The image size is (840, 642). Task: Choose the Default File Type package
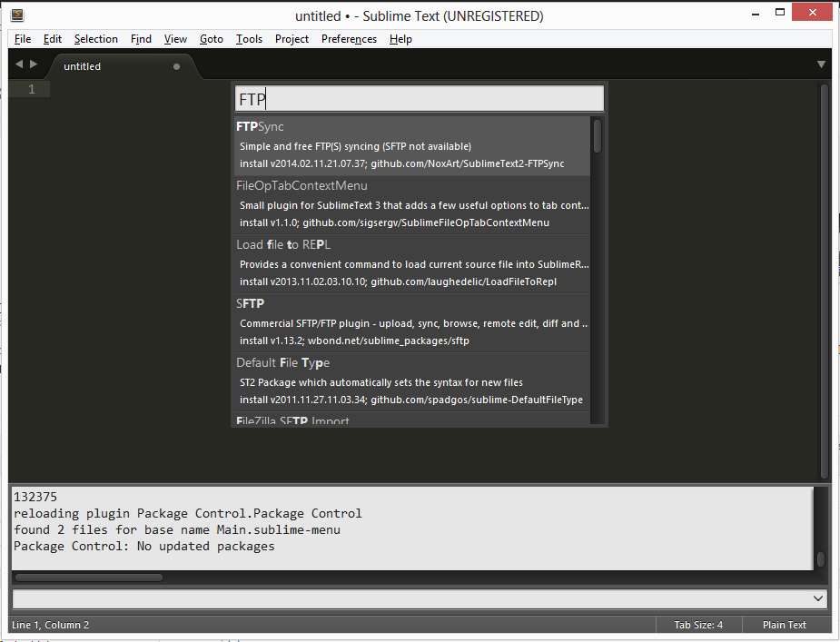pyautogui.click(x=412, y=381)
